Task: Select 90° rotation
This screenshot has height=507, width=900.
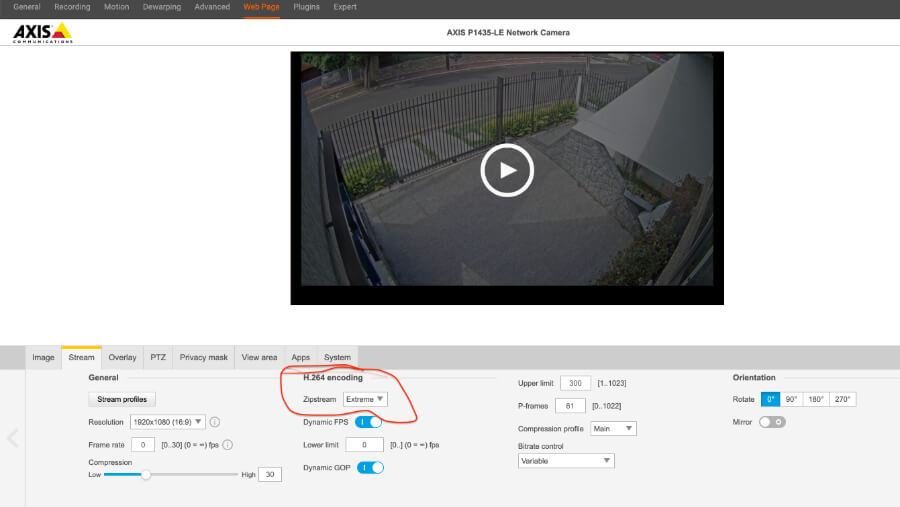Action: tap(792, 399)
